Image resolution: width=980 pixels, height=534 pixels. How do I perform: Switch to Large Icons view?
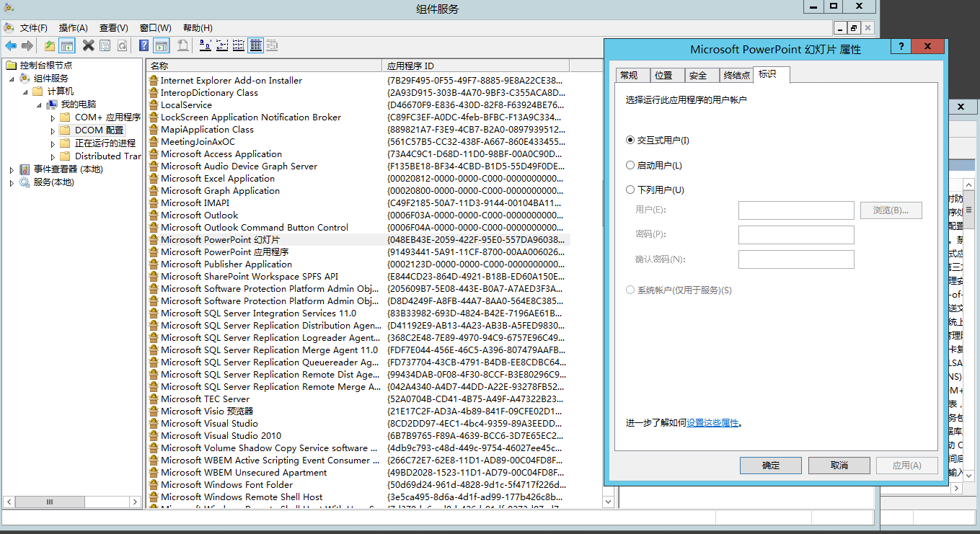click(205, 46)
